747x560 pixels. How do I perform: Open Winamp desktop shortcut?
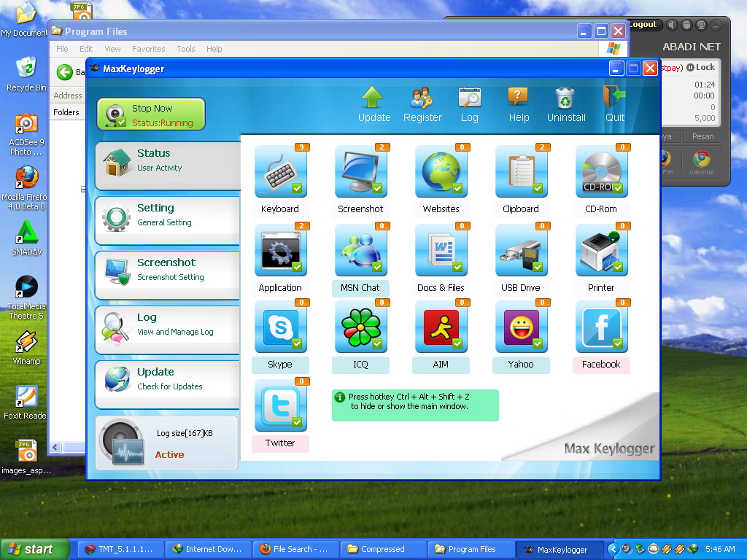coord(26,347)
